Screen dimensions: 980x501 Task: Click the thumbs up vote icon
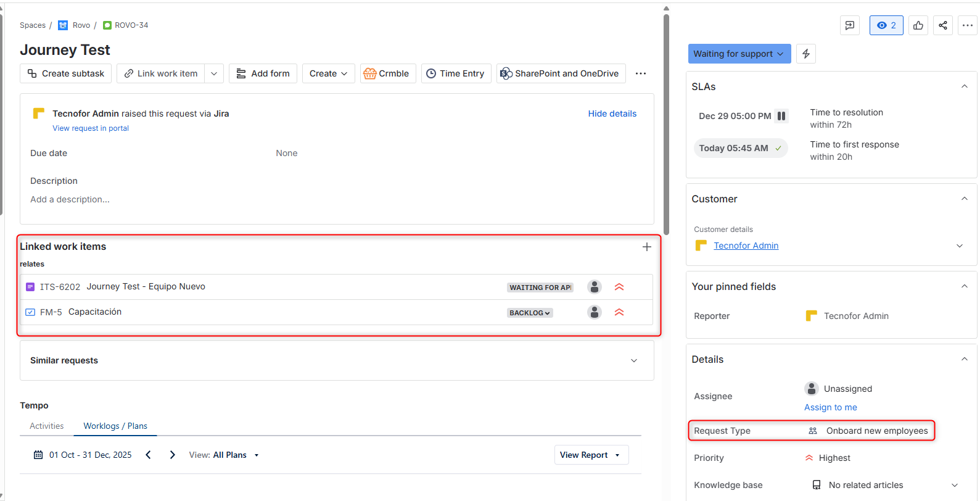[x=918, y=25]
